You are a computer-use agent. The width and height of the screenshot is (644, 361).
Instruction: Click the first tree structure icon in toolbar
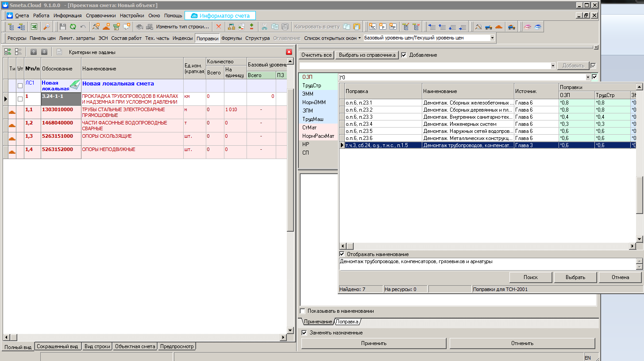tap(11, 27)
